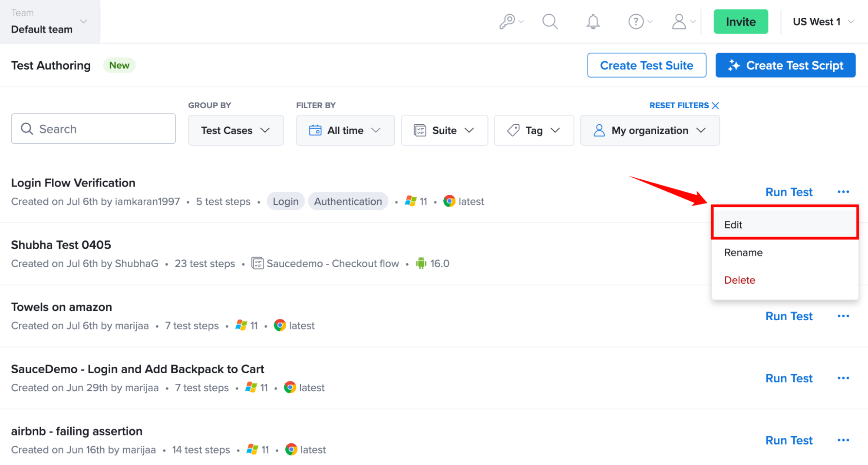Choose Delete from the context menu
Image resolution: width=868 pixels, height=465 pixels.
pos(785,280)
